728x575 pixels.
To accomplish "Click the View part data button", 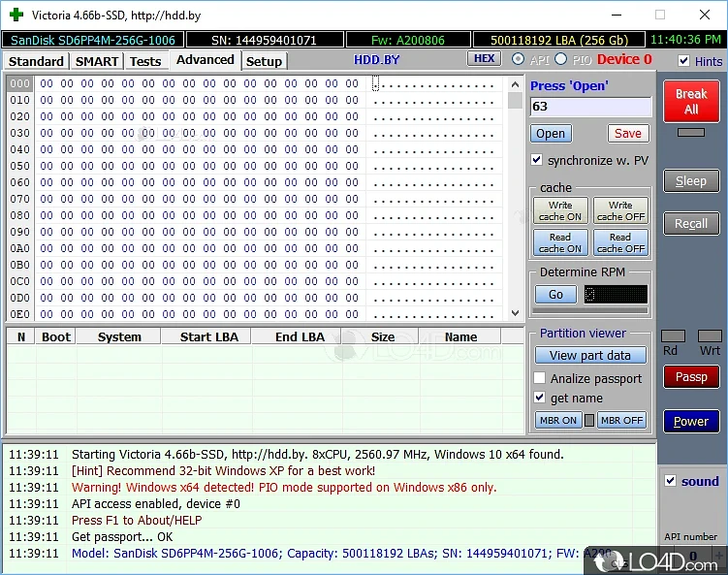I will (590, 355).
